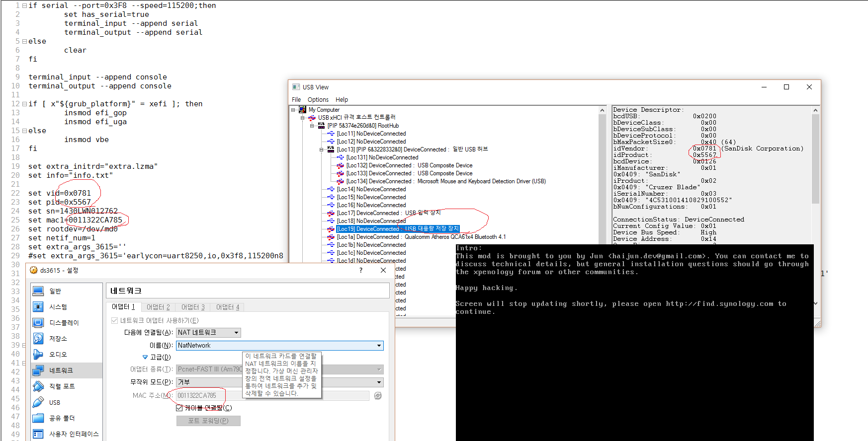
Task: Click MAC 주소 input field
Action: pos(272,396)
